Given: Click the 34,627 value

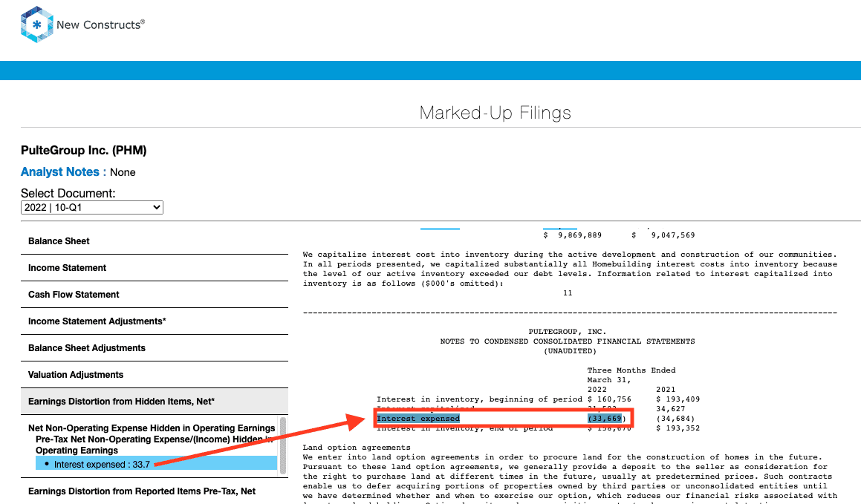Looking at the screenshot, I should coord(671,409).
